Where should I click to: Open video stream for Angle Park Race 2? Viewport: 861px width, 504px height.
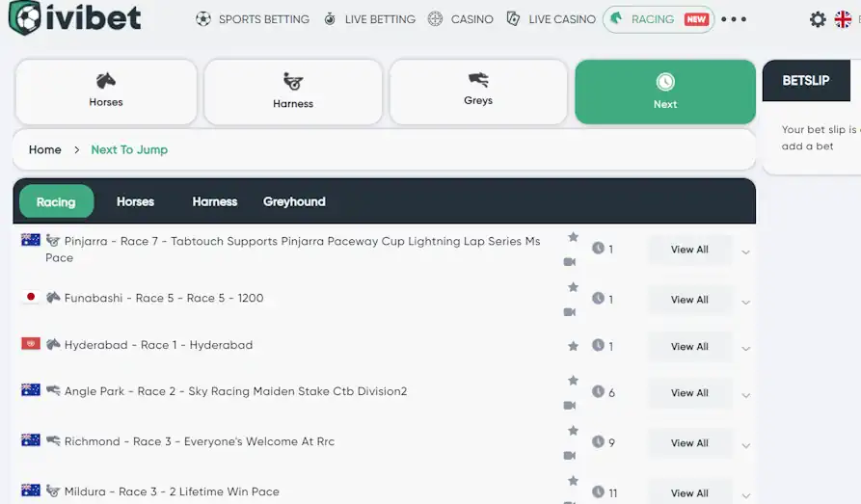click(x=570, y=405)
